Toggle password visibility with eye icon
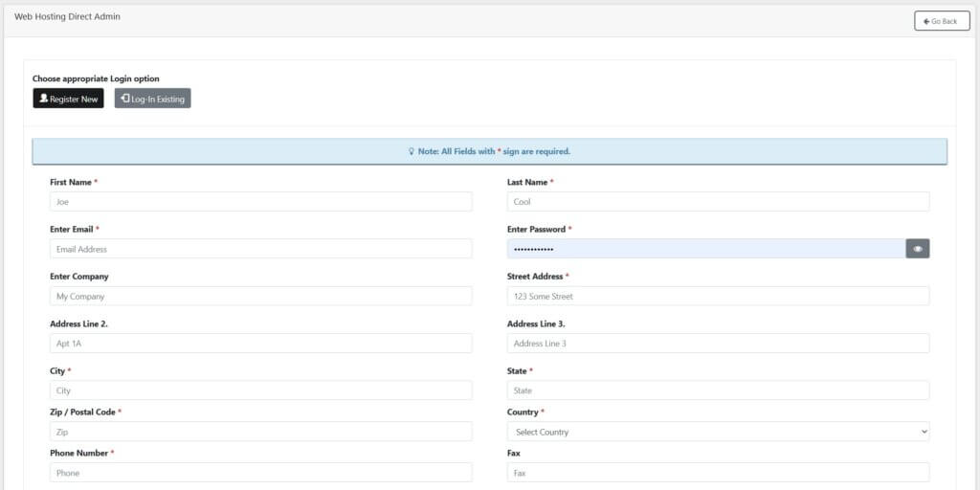This screenshot has width=980, height=490. pyautogui.click(x=917, y=249)
